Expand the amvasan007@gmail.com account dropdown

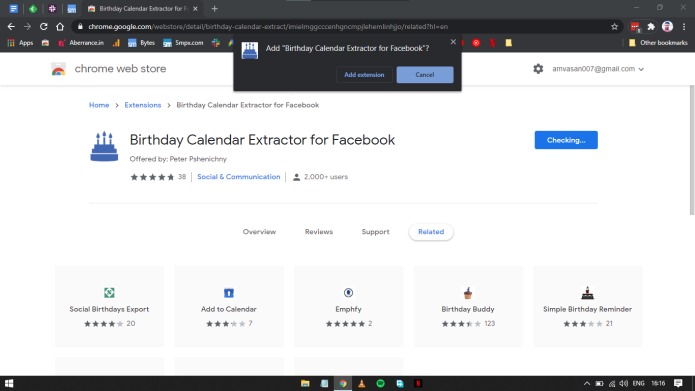tap(597, 69)
